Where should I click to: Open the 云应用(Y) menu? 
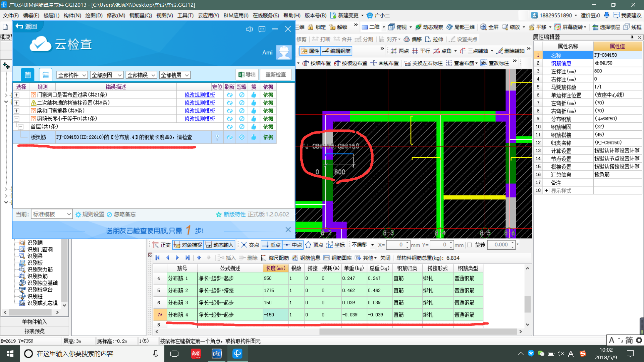208,15
